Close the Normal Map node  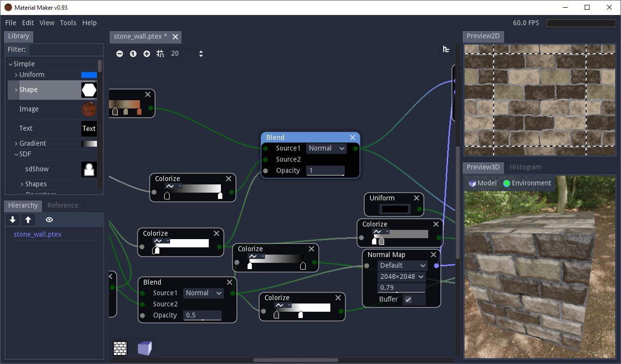434,255
